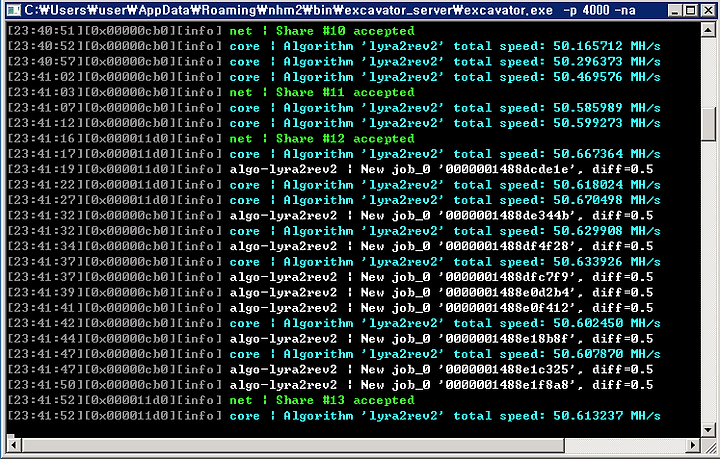
Task: Click job ID '0000001488dfc7f9'
Action: pyautogui.click(x=507, y=277)
